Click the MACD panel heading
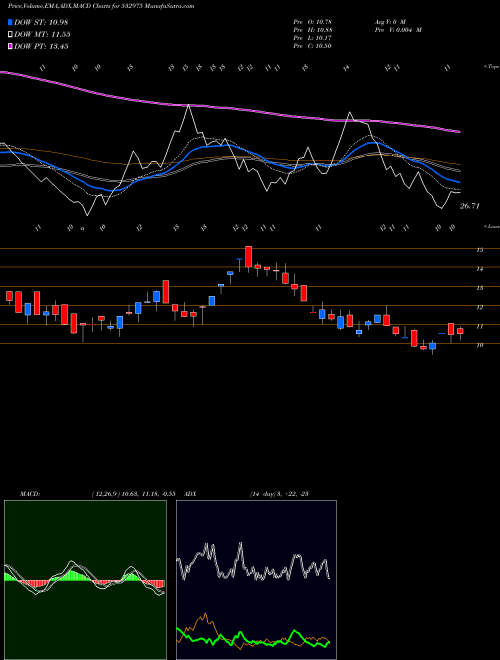Image resolution: width=500 pixels, height=660 pixels. coord(29,493)
